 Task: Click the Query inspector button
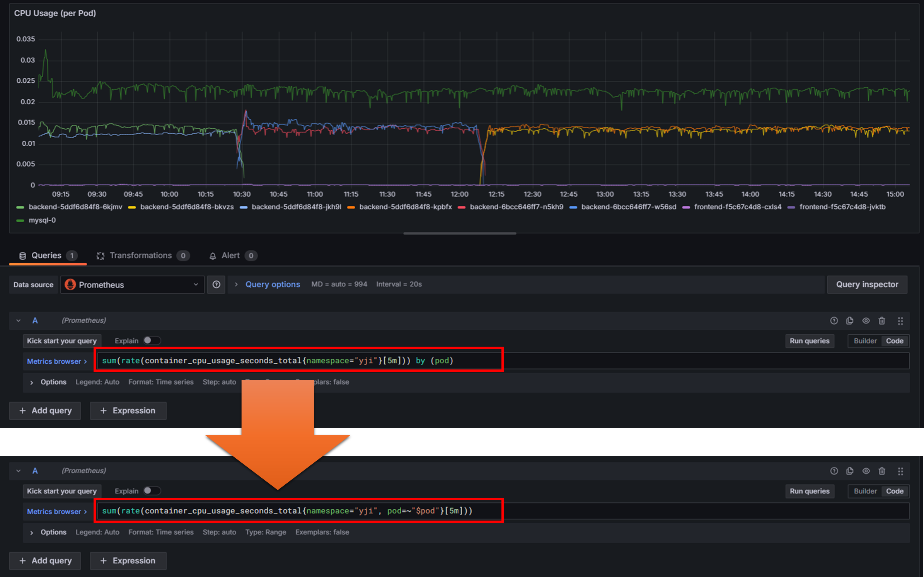[x=867, y=285]
